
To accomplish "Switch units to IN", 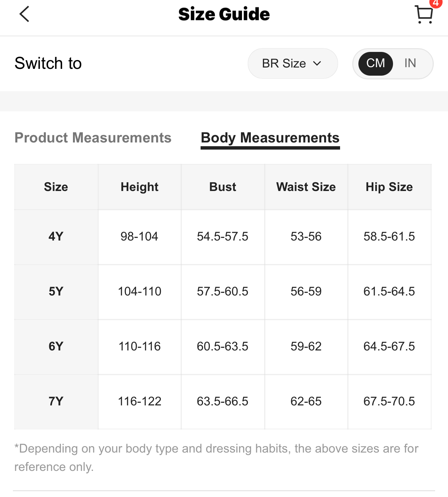I will point(410,63).
